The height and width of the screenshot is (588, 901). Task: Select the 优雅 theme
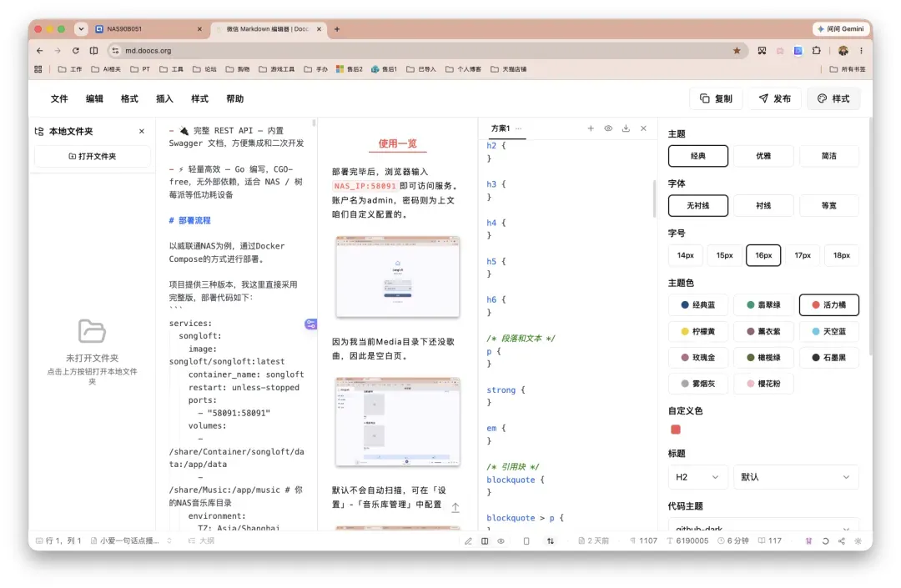763,156
